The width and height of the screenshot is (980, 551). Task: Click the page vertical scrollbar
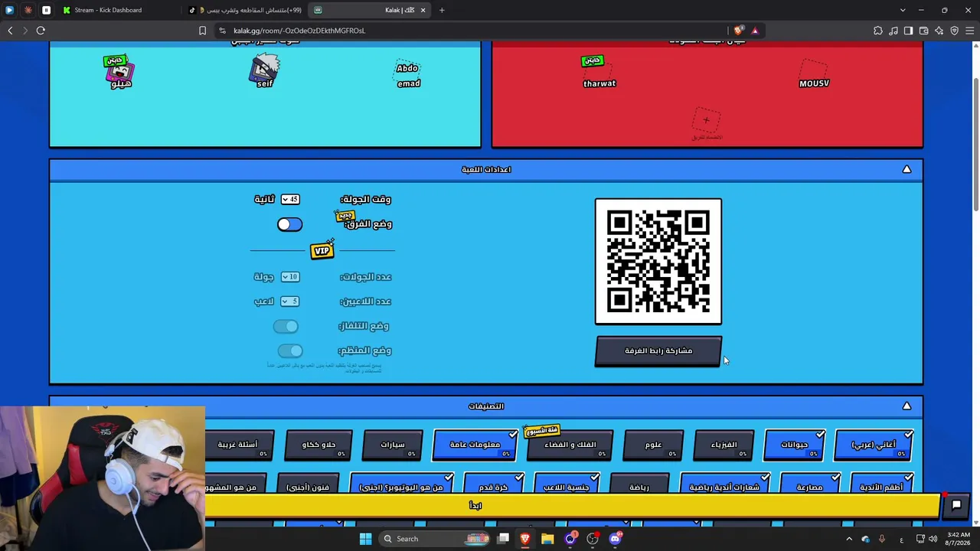(975, 145)
